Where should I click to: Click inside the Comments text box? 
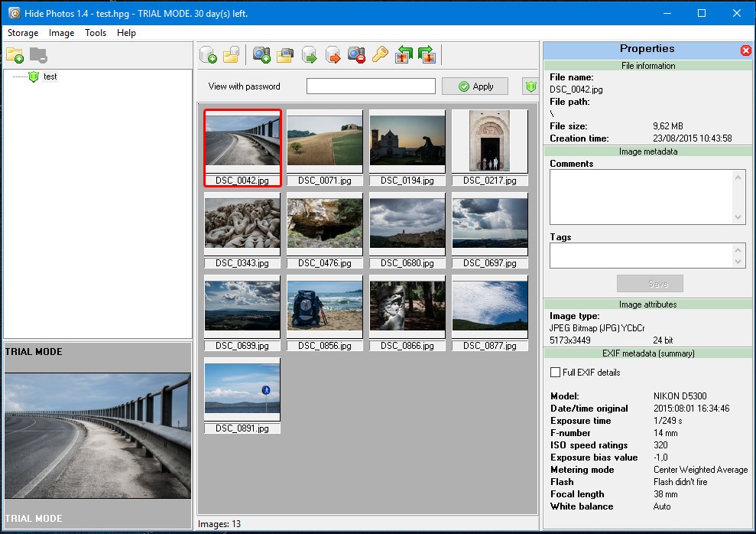pos(641,197)
